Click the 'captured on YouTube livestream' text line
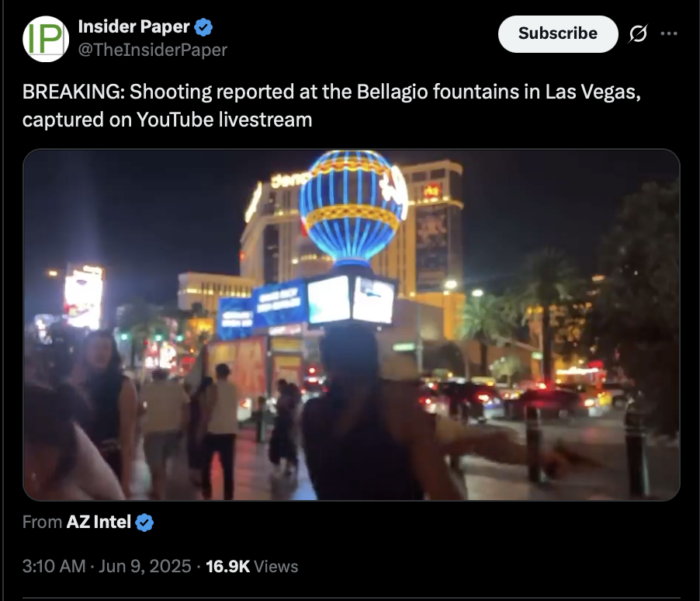Screen dimensions: 700x601 click(168, 120)
